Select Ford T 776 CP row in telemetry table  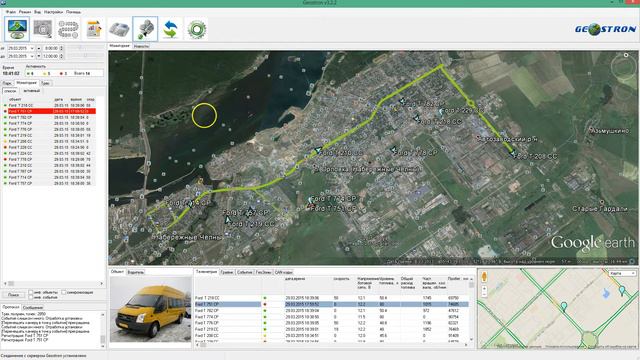point(331,323)
